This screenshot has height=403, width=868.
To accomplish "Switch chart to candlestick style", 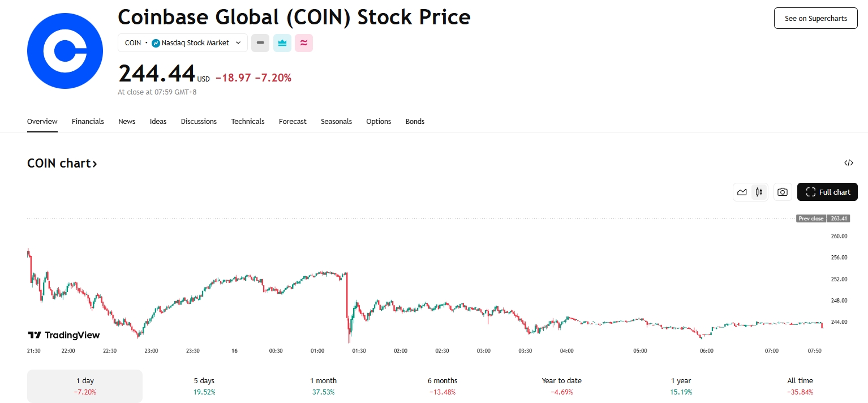I will 759,192.
